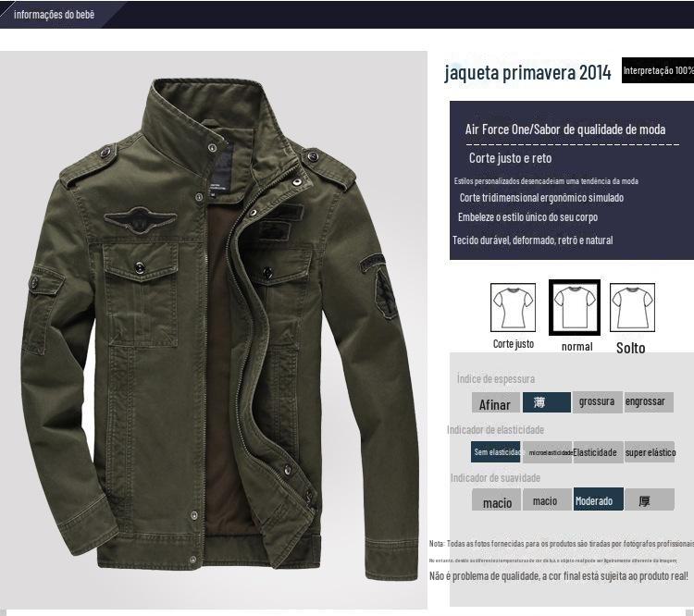Click the jaqueta primavera 2014 title
This screenshot has height=616, width=694.
tap(527, 72)
